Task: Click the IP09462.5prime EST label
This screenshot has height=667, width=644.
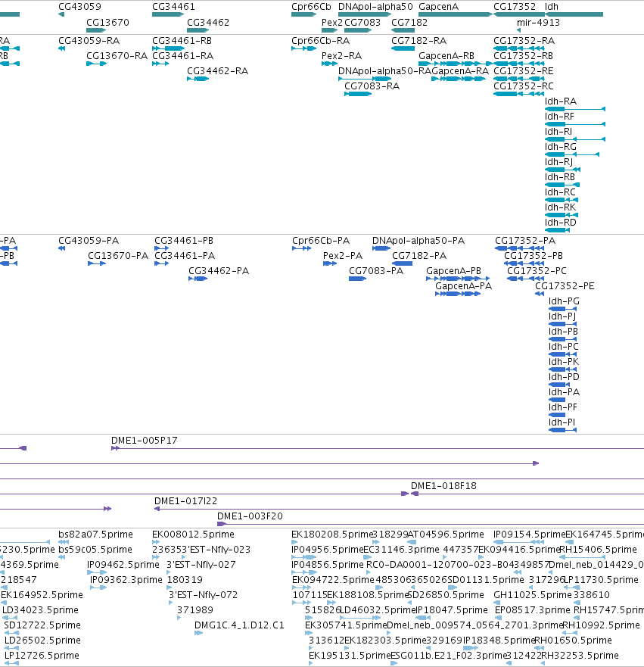Action: click(123, 565)
